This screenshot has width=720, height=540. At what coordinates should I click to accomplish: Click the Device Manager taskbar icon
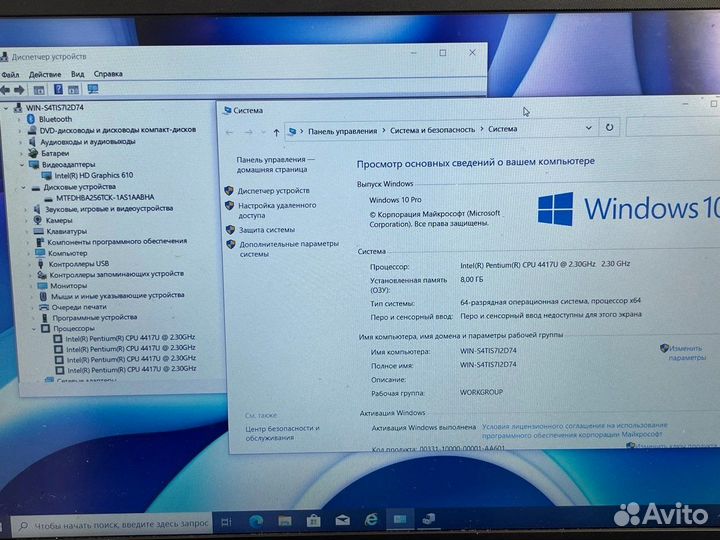click(428, 519)
